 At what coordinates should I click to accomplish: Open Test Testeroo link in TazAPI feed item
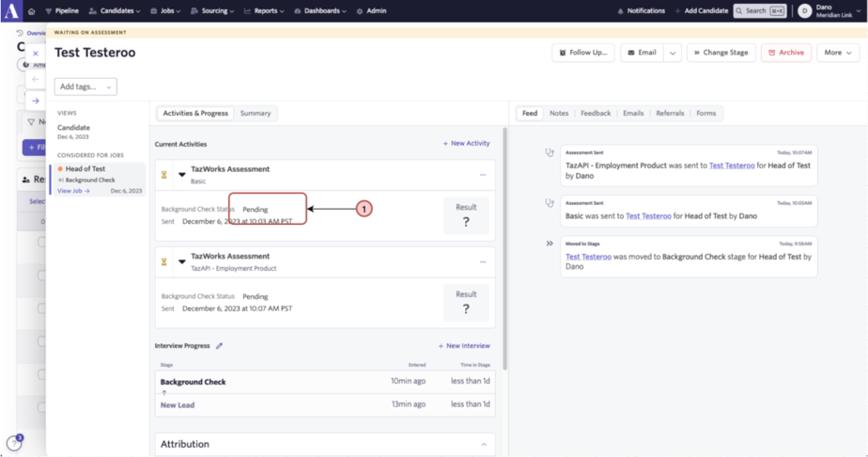pos(732,165)
